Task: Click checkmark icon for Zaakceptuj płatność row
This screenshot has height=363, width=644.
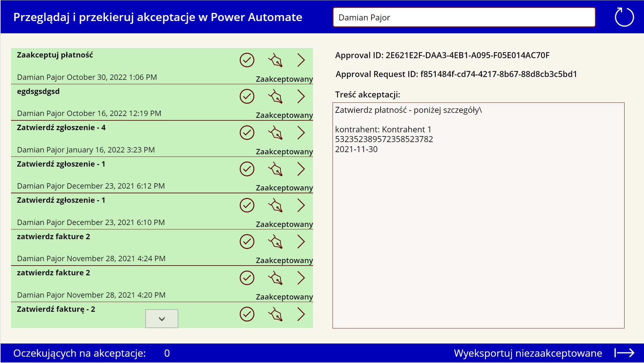Action: [x=247, y=60]
